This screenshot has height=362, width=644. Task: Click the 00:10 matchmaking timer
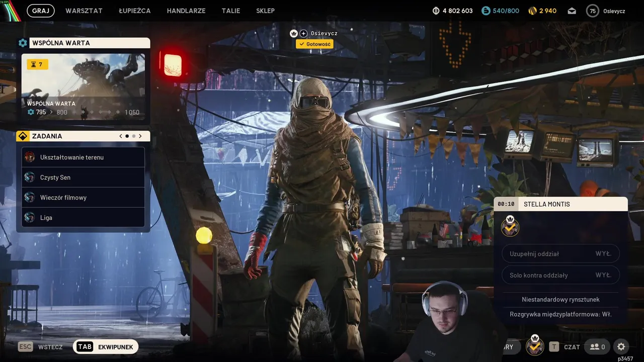coord(506,204)
